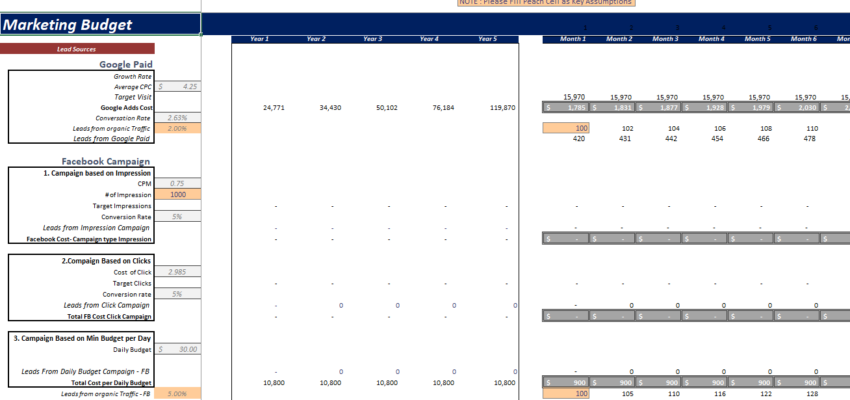Viewport: 850px width, 400px height.
Task: Select the Year 5 Google Adds Cost 119,870
Action: [x=496, y=107]
